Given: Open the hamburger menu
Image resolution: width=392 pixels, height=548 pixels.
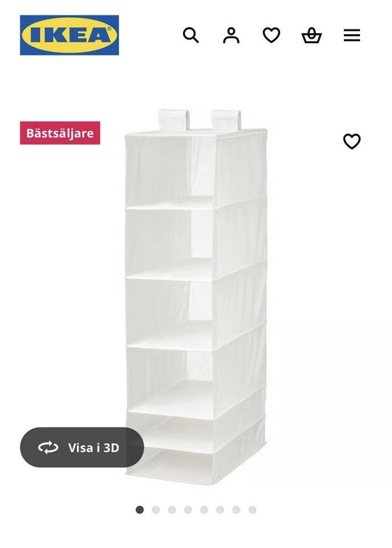Looking at the screenshot, I should coord(352,35).
